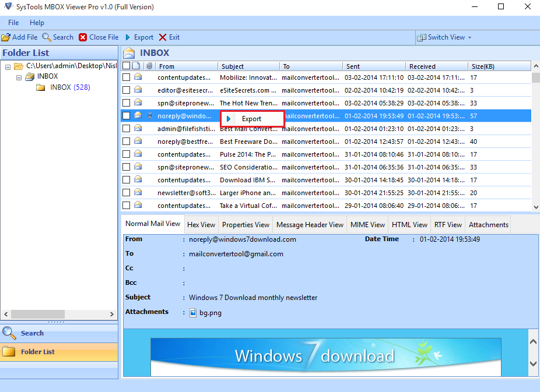Click the INBOX parent folder icon
Viewport: 540px width, 392px height.
tap(30, 76)
